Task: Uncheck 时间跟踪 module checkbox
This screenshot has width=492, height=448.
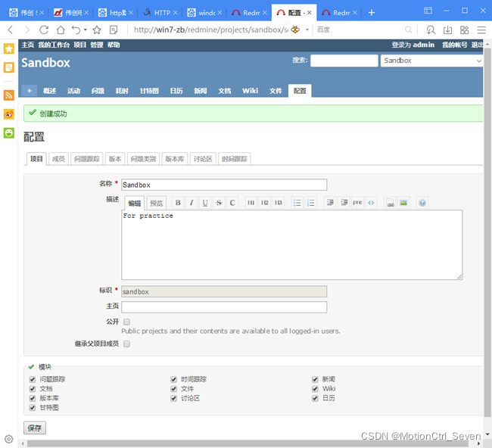Action: point(174,380)
